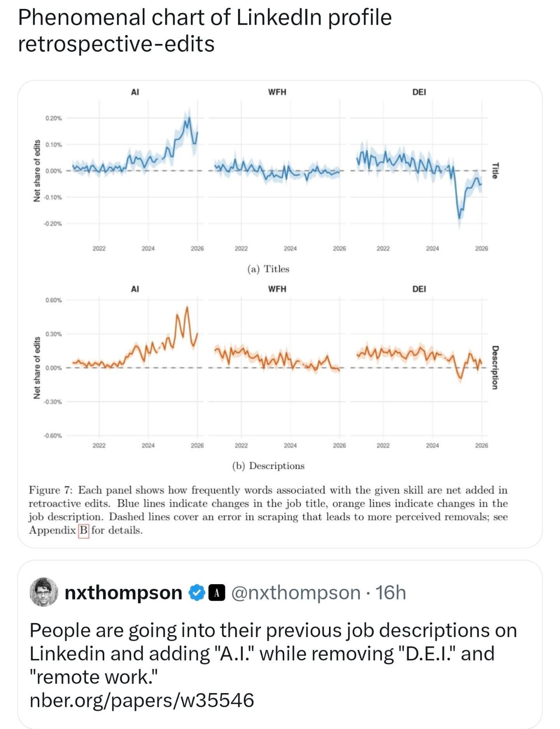This screenshot has height=729, width=560.
Task: Click nxthompson's profile avatar
Action: tap(44, 592)
